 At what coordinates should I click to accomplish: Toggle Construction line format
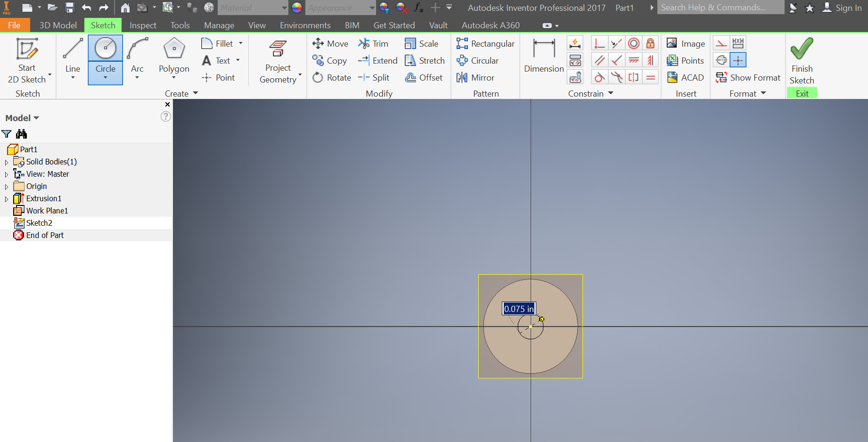pyautogui.click(x=721, y=43)
